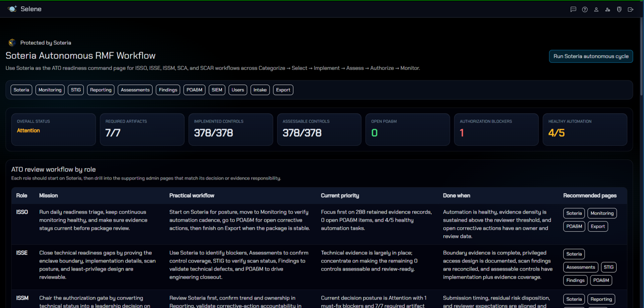Open the help question mark icon
Viewport: 644px width, 308px height.
pyautogui.click(x=585, y=9)
